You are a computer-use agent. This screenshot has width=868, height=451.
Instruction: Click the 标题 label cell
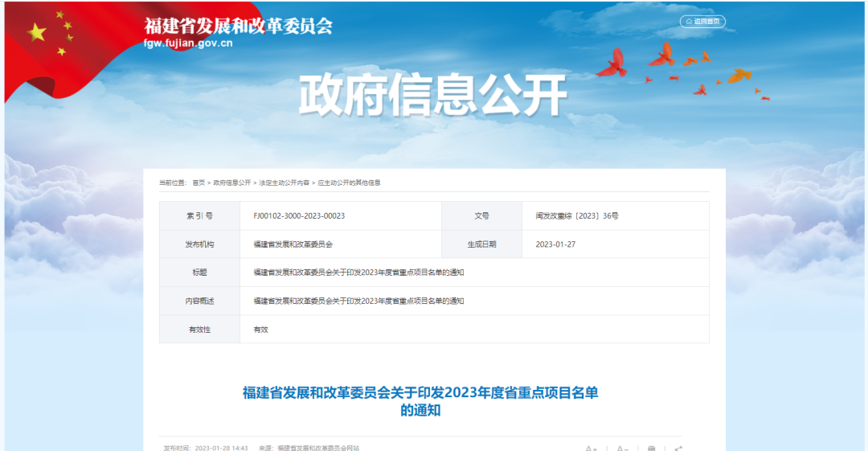[199, 273]
